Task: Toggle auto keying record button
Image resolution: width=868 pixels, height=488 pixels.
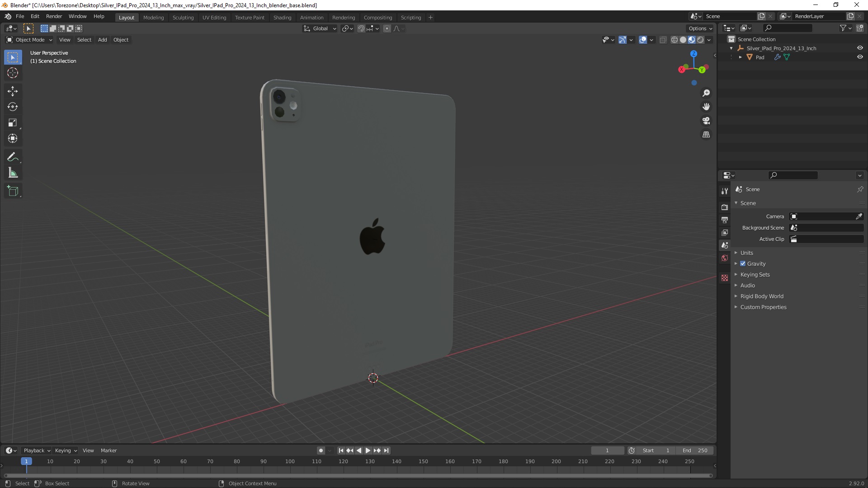Action: (x=321, y=450)
